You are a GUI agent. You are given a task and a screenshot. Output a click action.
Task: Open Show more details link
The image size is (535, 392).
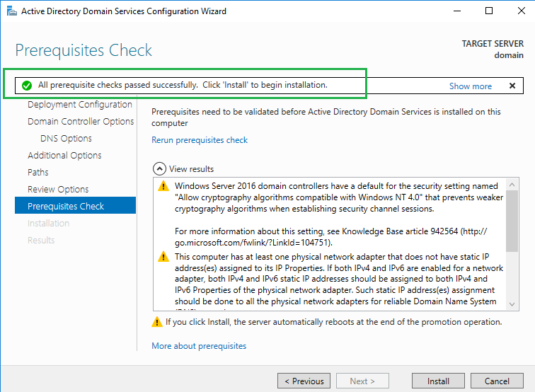[x=470, y=86]
